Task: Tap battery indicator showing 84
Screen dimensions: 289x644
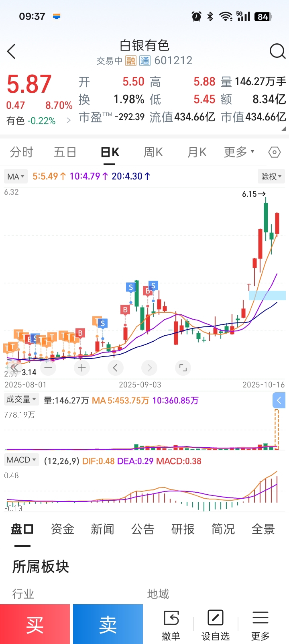Action: 263,16
